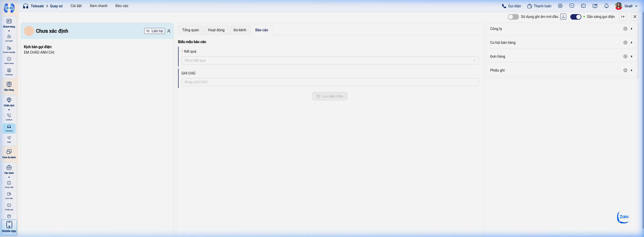The width and height of the screenshot is (644, 237).
Task: Switch to the Đa kênh tab
Action: pos(240,30)
